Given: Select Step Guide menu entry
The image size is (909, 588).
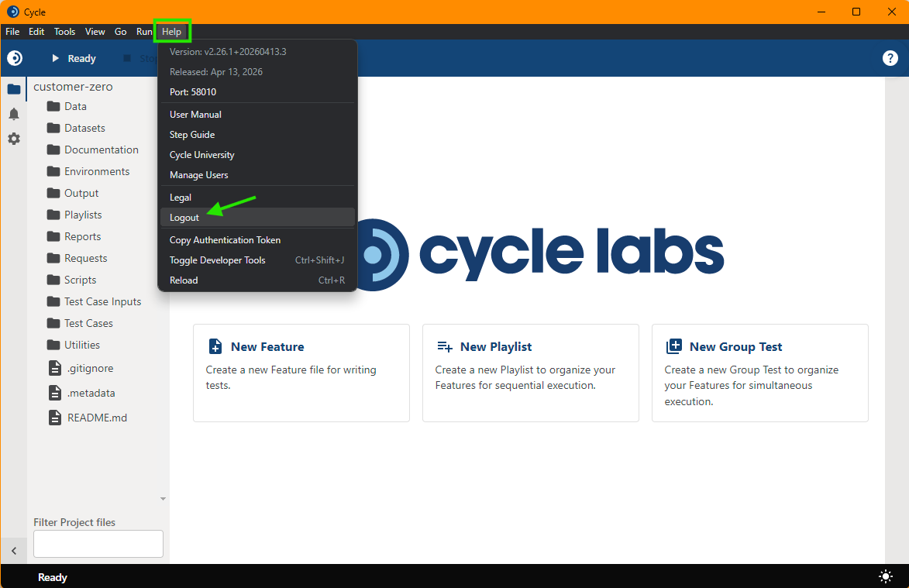Looking at the screenshot, I should (257, 134).
